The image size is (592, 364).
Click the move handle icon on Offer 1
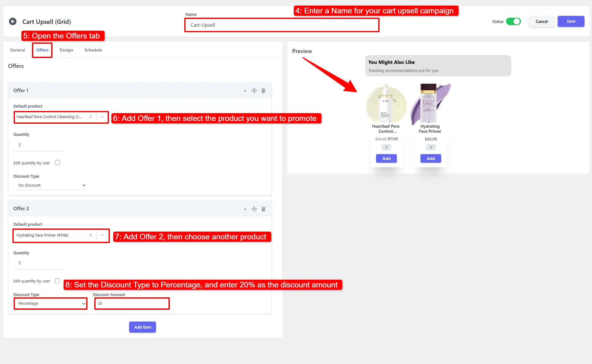pyautogui.click(x=254, y=91)
